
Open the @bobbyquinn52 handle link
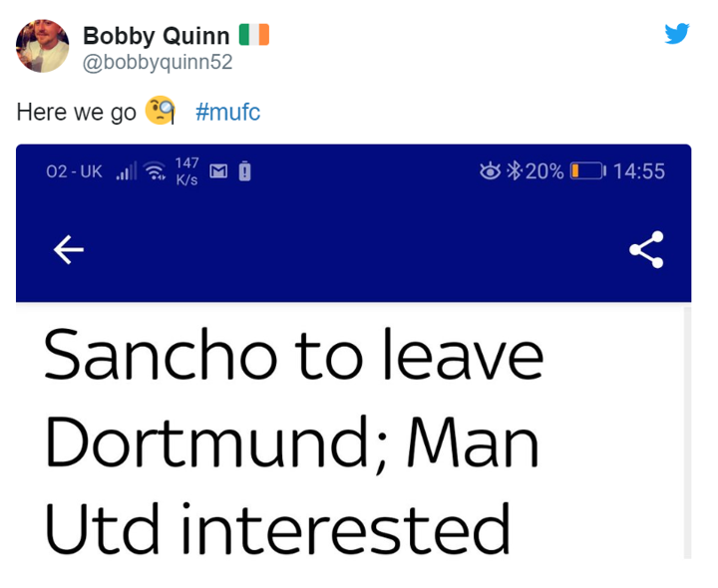point(157,62)
